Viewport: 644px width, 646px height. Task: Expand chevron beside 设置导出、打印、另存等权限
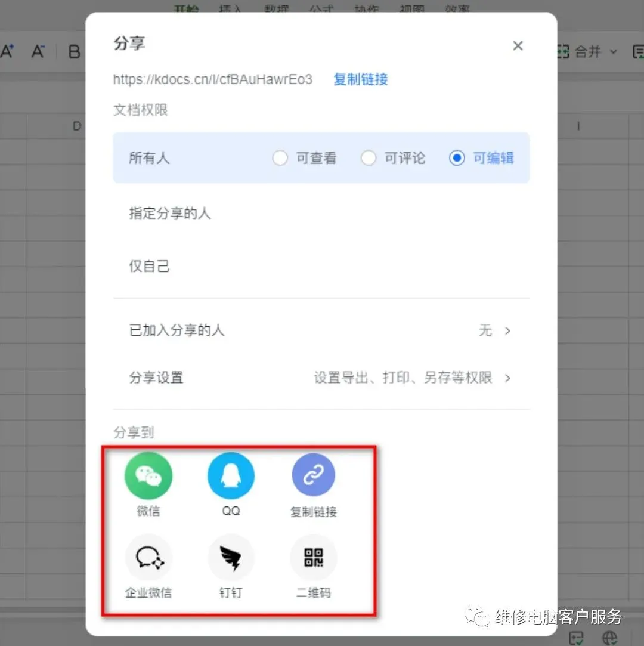pos(507,378)
